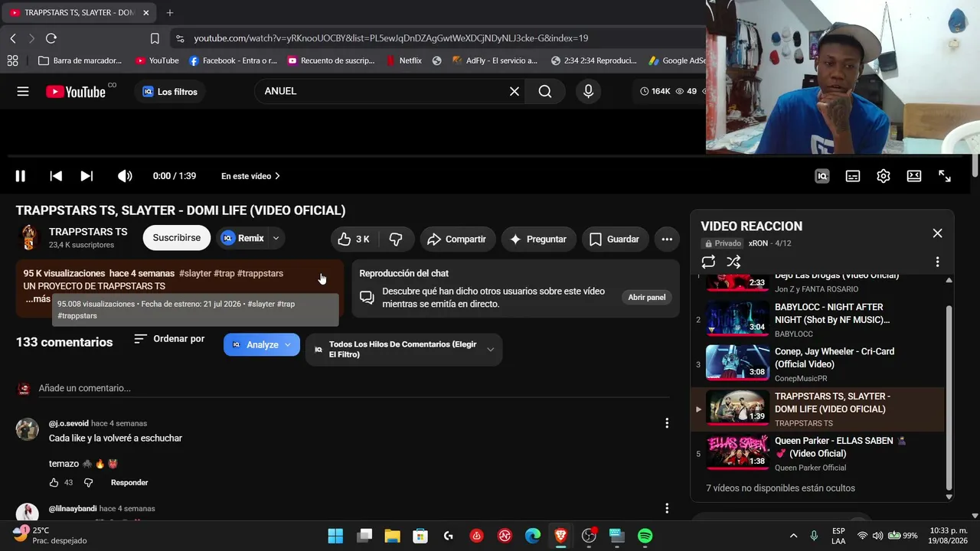980x551 pixels.
Task: Open the YouTube guide hamburger menu
Action: point(23,91)
